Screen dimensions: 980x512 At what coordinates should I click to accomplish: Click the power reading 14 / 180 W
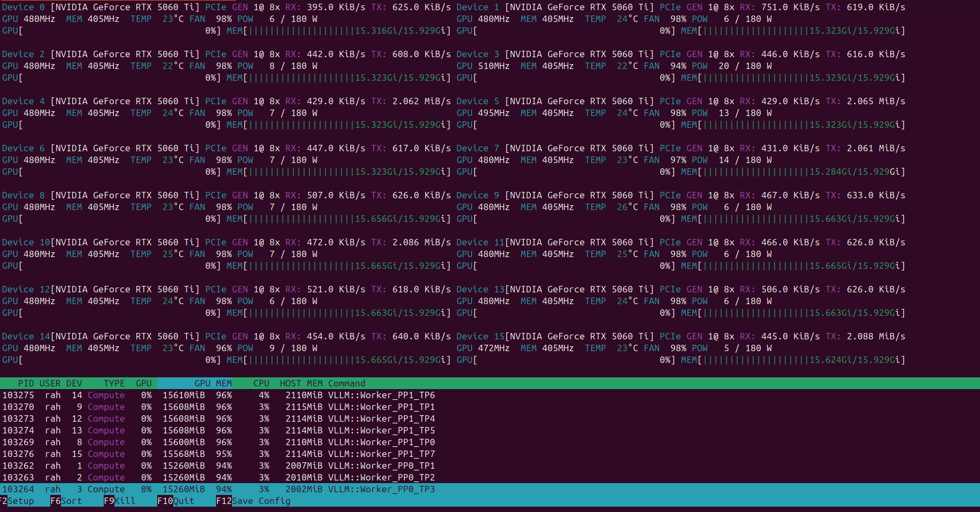click(745, 160)
